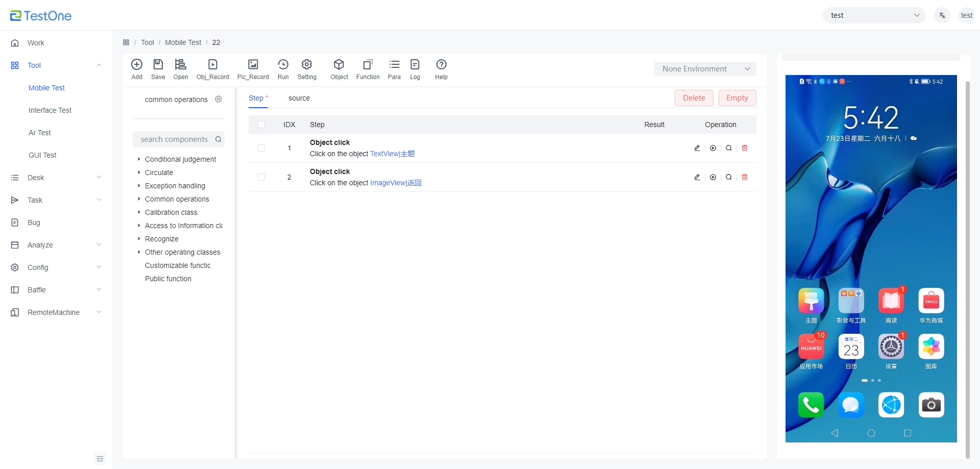The width and height of the screenshot is (980, 469).
Task: Expand Exception handling tree node
Action: pyautogui.click(x=139, y=186)
